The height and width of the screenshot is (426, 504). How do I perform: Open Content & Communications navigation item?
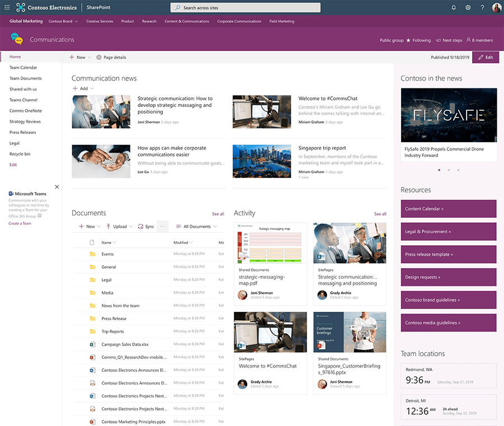[186, 21]
